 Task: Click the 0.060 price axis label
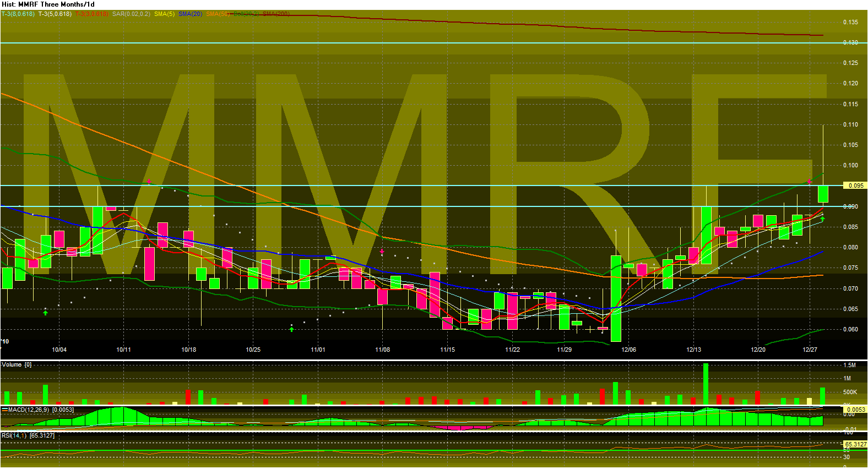pos(850,329)
